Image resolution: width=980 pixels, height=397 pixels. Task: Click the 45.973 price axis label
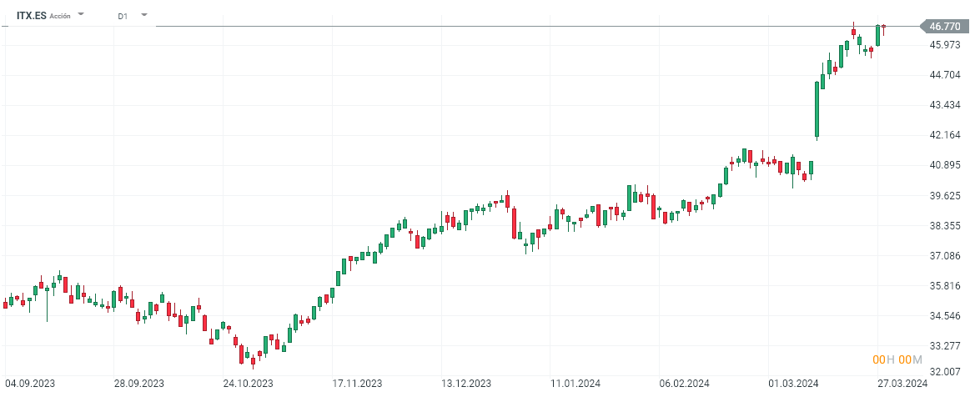(945, 45)
